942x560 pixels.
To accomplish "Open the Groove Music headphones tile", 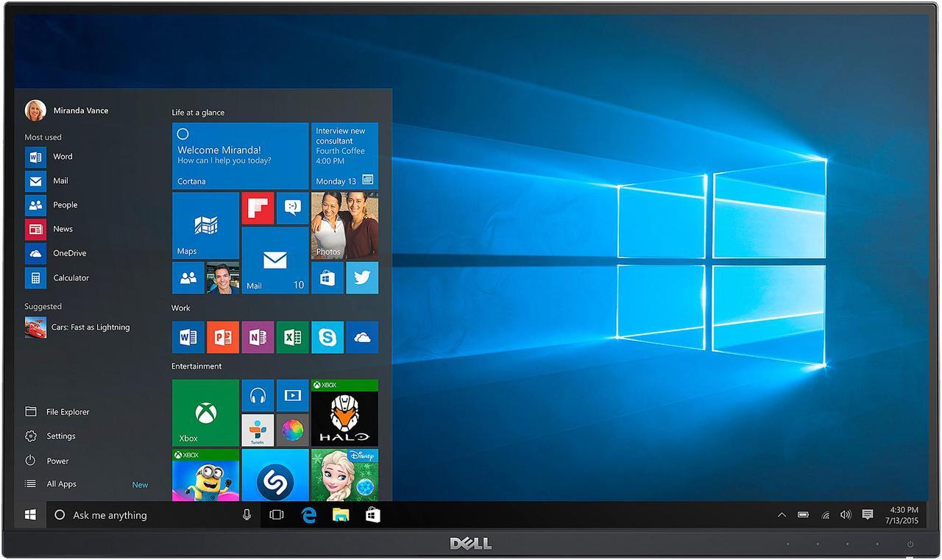I will pos(258,396).
